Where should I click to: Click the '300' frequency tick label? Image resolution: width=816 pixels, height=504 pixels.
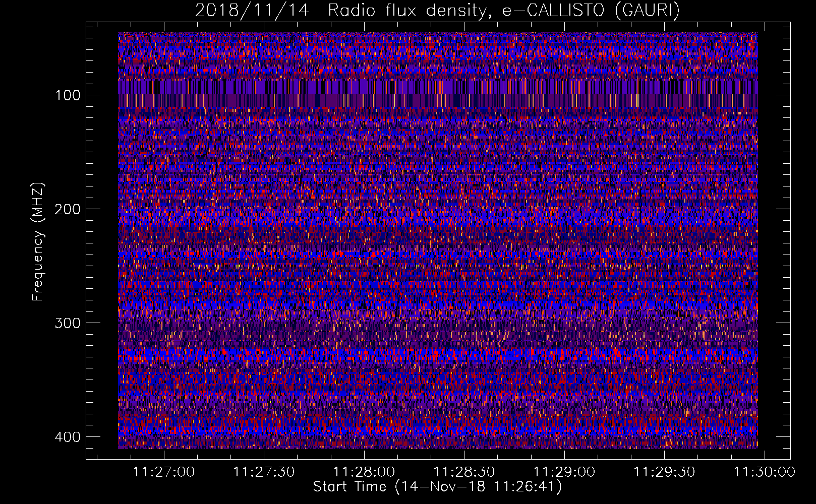pyautogui.click(x=68, y=323)
